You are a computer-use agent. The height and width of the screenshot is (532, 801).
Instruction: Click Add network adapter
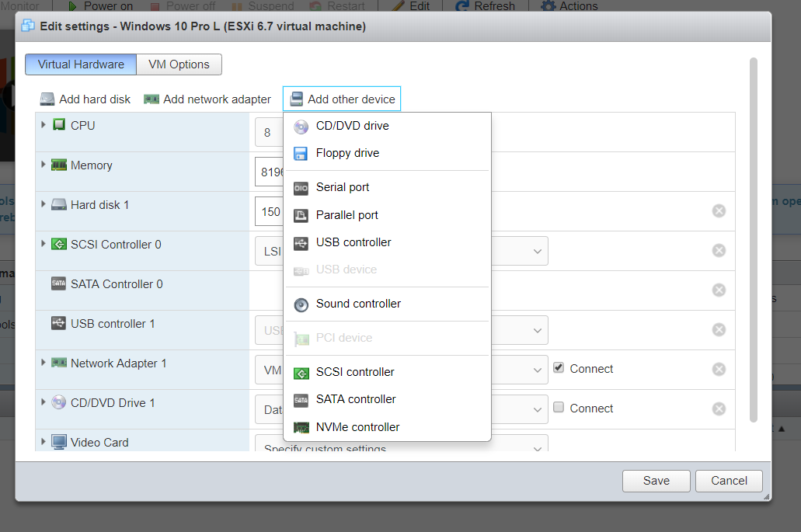pyautogui.click(x=207, y=99)
